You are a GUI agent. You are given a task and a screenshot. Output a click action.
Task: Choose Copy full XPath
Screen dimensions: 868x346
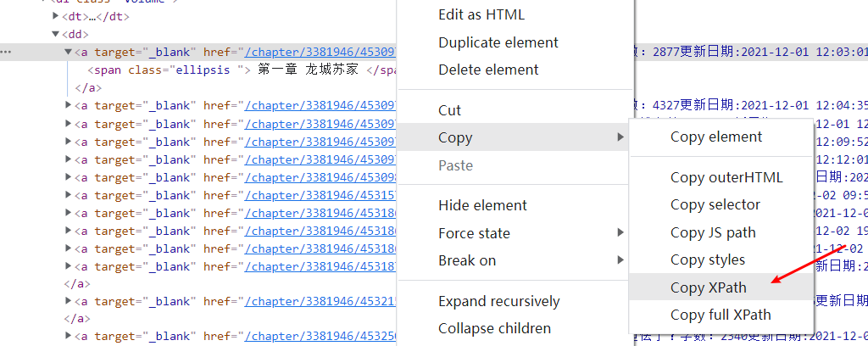721,315
